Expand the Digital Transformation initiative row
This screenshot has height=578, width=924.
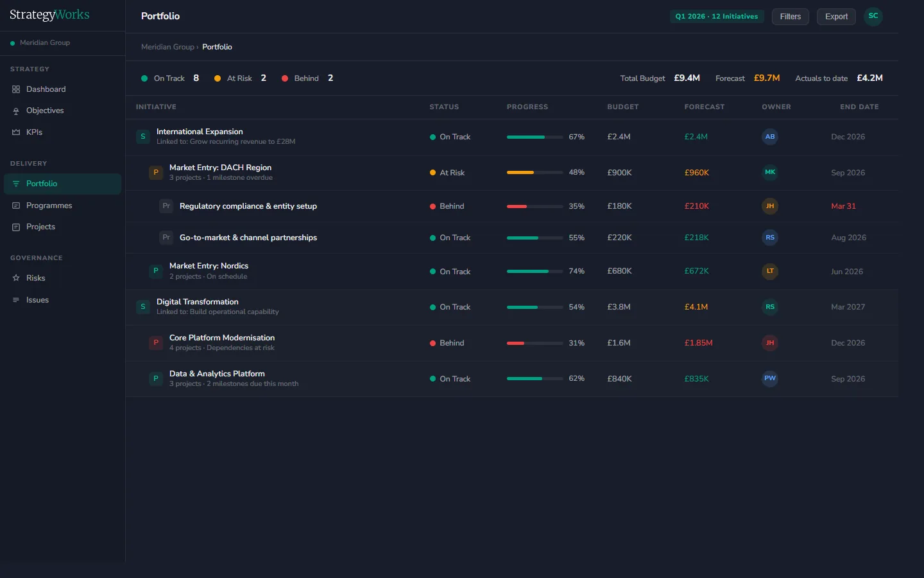click(197, 306)
